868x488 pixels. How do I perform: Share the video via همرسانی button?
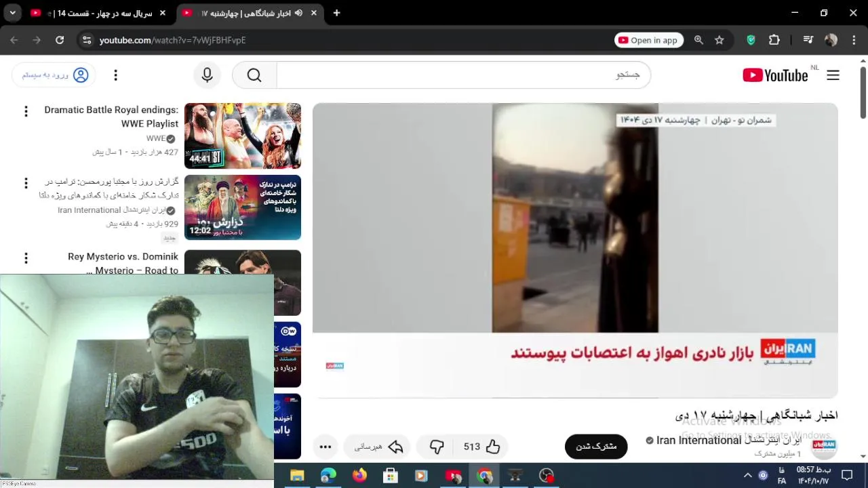pos(378,447)
